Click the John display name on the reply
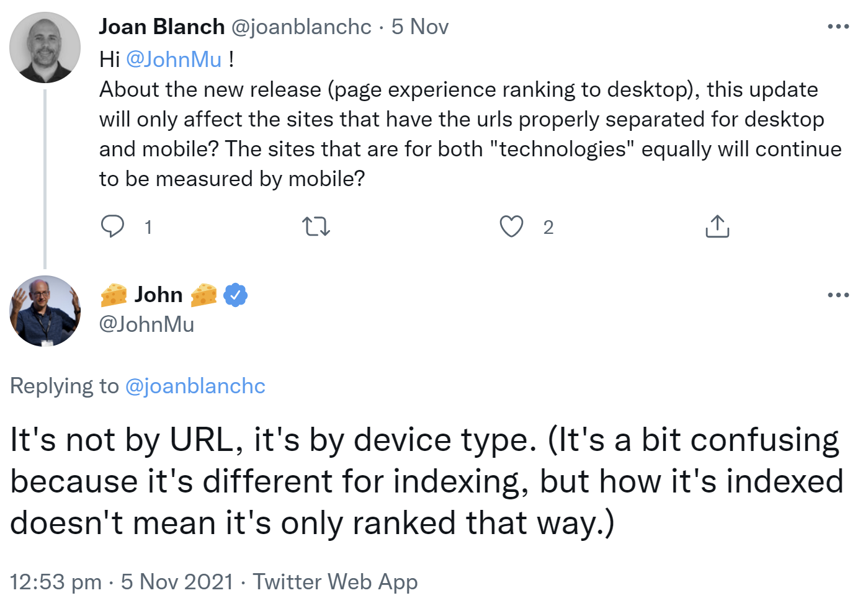Image resolution: width=868 pixels, height=611 pixels. (159, 295)
